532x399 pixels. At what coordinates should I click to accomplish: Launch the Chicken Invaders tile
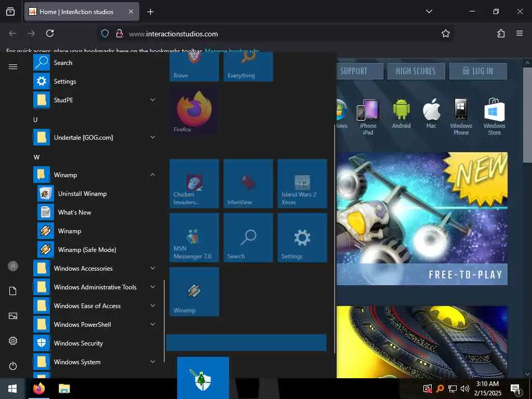point(194,183)
